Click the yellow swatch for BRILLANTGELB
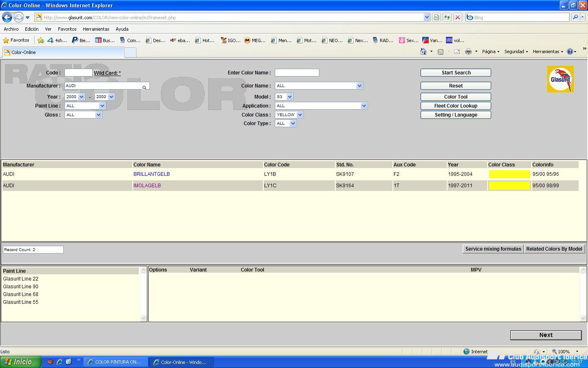The width and height of the screenshot is (588, 368). click(509, 174)
